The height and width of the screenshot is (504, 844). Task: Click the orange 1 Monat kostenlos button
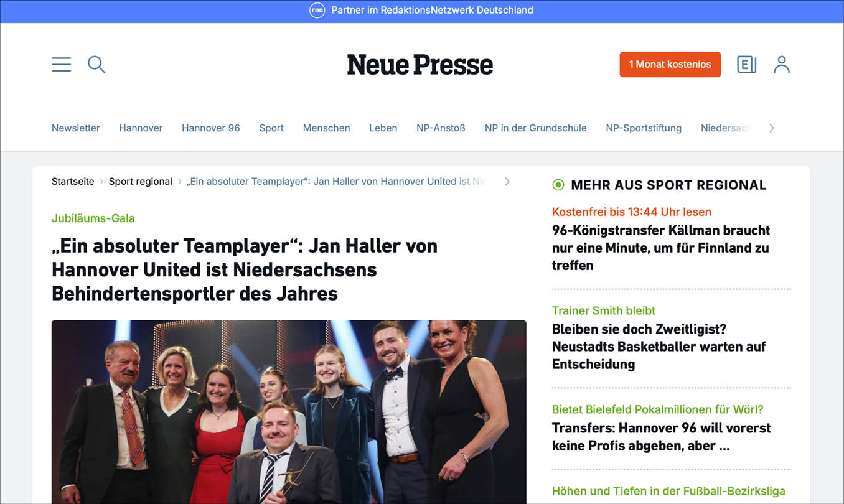tap(670, 64)
